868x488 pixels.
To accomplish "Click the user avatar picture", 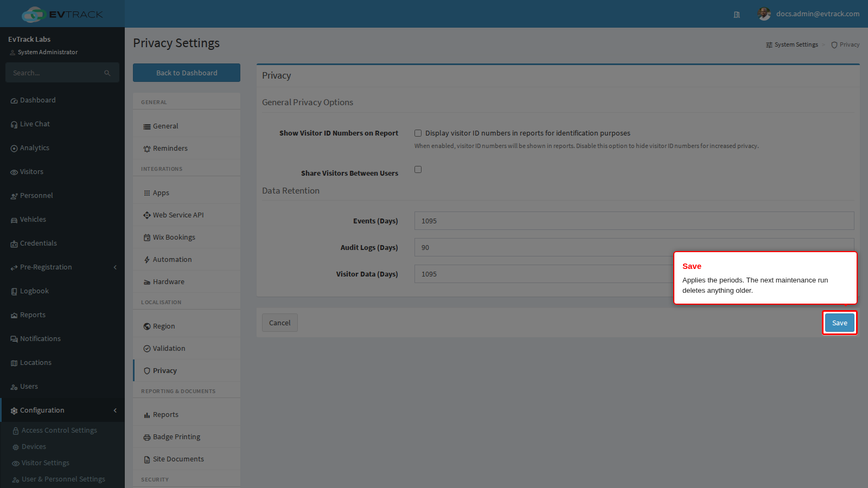I will click(x=764, y=14).
